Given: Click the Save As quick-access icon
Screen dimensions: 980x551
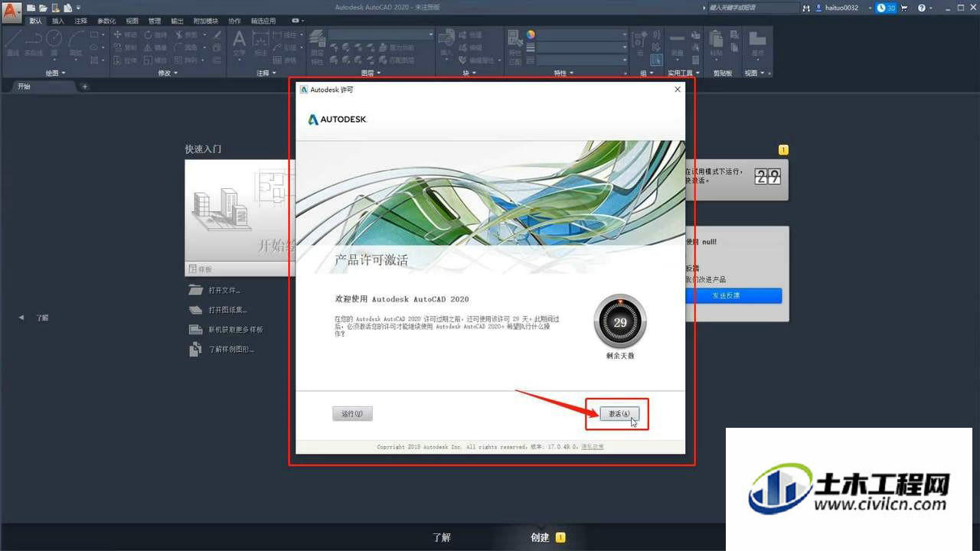Looking at the screenshot, I should click(x=67, y=8).
